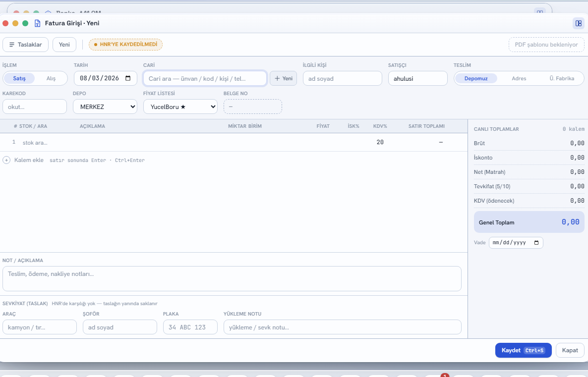This screenshot has height=377, width=588.
Task: Add new cari with + Yeni button
Action: click(284, 78)
